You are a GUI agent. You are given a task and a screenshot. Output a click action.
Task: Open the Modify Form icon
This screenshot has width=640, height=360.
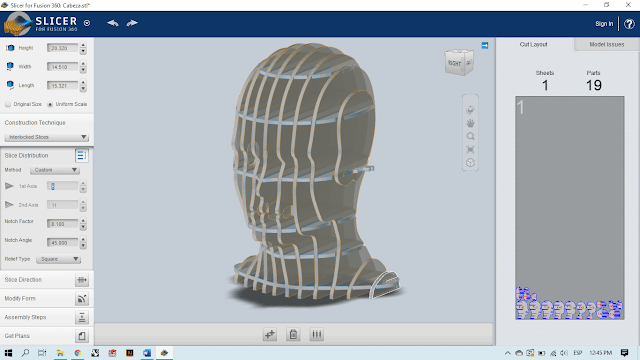(x=82, y=299)
